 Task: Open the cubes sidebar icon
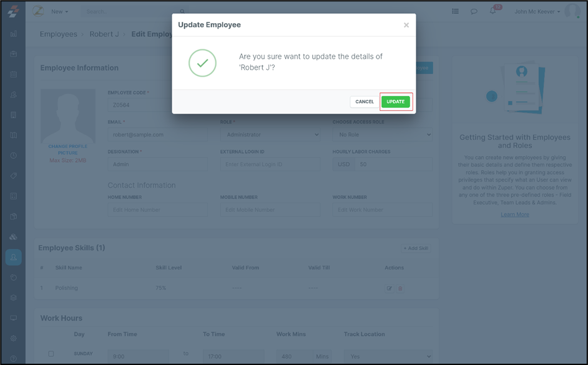14,237
